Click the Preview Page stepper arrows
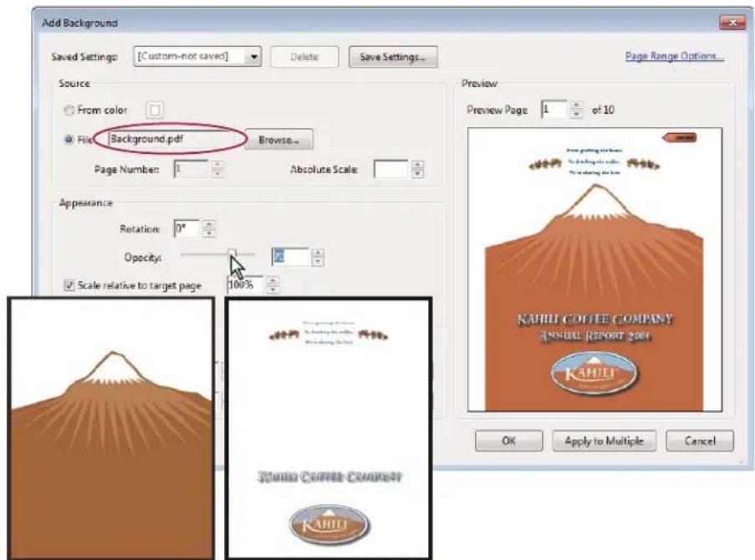Screen dimensions: 755x560 576,109
